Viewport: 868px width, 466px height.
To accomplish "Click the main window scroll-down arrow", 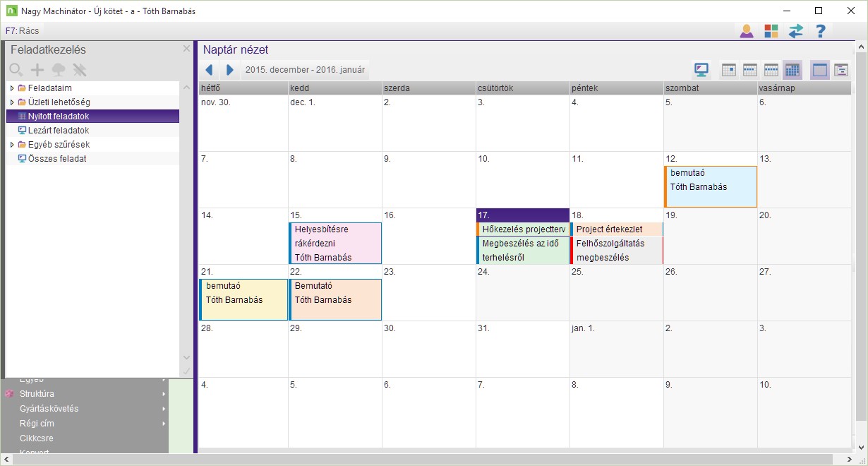I will pyautogui.click(x=861, y=448).
